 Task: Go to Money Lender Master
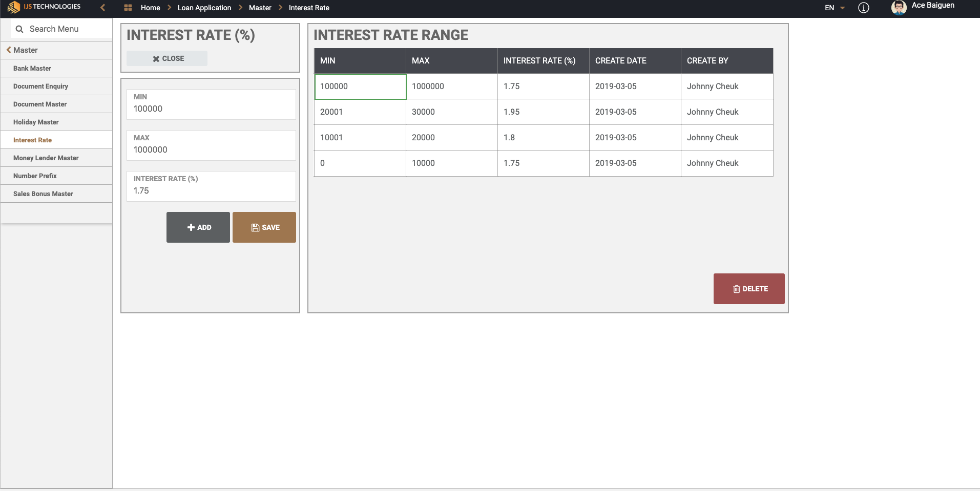(46, 158)
